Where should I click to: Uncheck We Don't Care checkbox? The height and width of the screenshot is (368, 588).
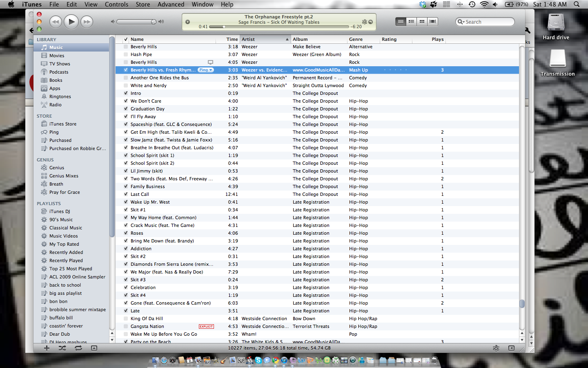[126, 101]
